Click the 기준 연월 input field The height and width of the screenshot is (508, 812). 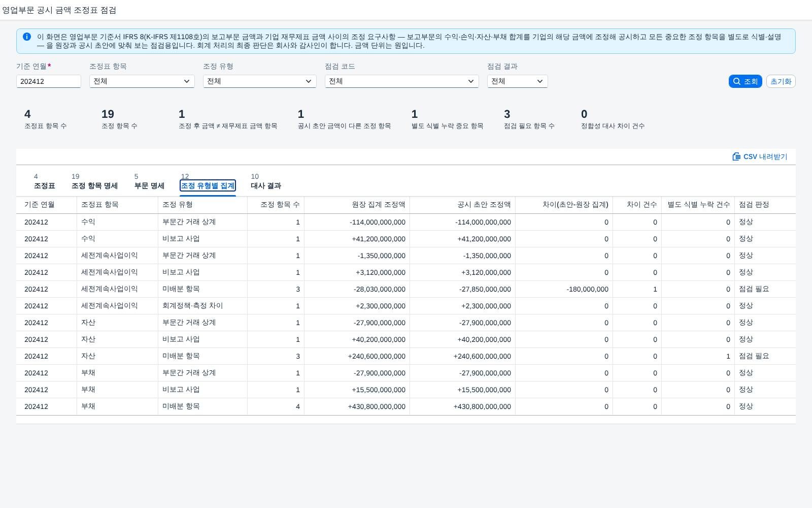(49, 81)
